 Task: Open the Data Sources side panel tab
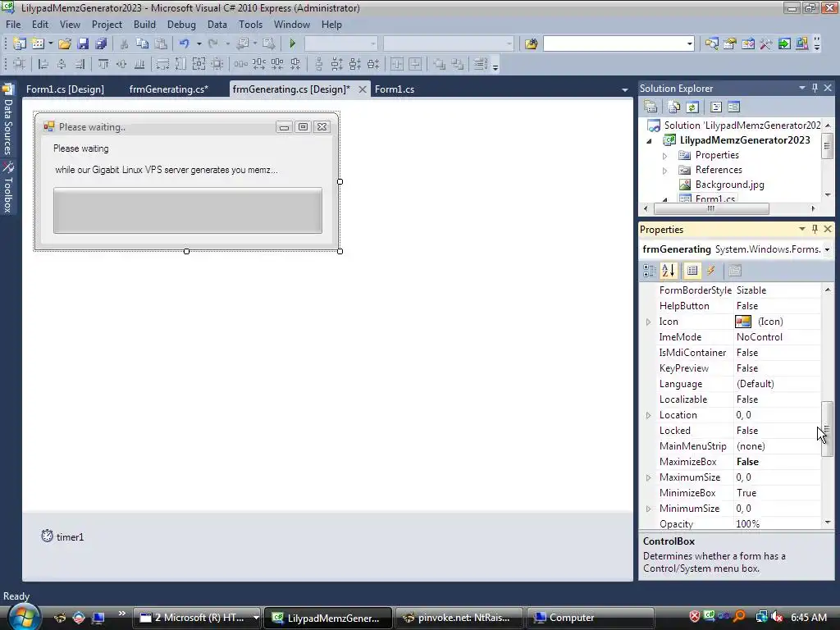click(8, 119)
